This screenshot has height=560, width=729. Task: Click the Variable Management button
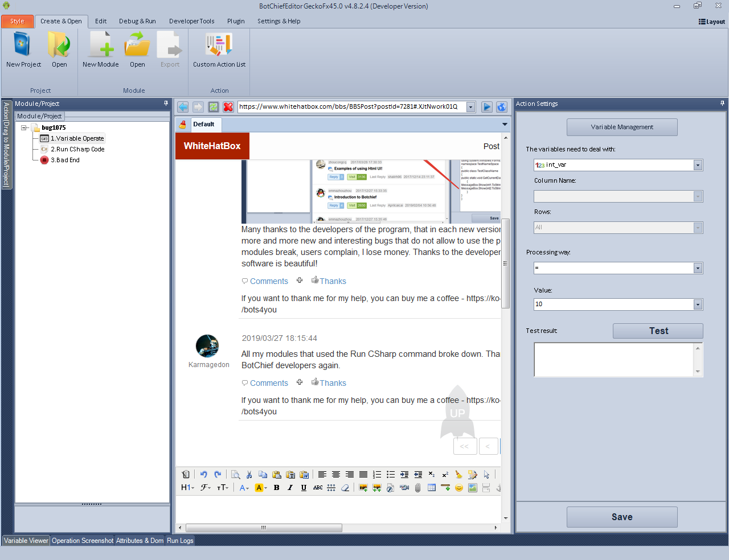coord(622,127)
